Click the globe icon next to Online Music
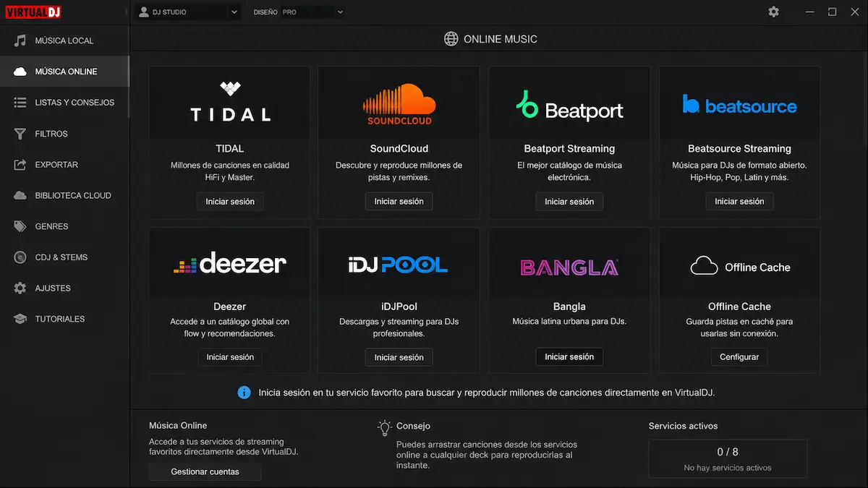 click(451, 39)
